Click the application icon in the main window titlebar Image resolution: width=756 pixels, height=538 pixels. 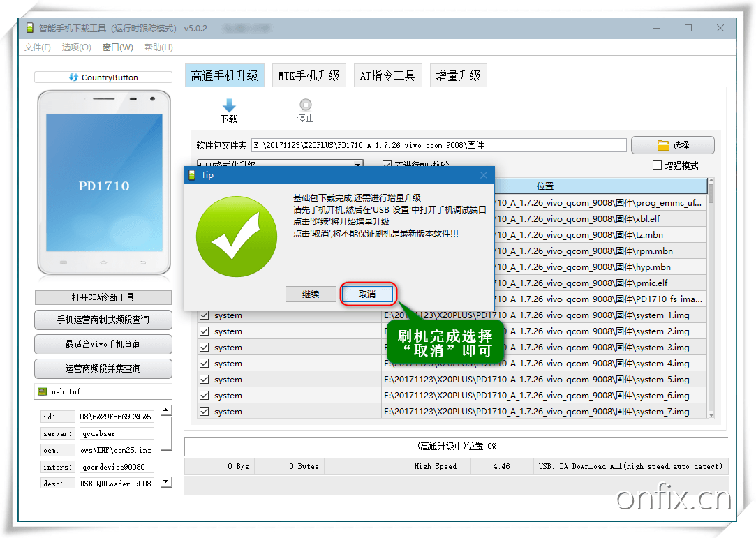(29, 27)
